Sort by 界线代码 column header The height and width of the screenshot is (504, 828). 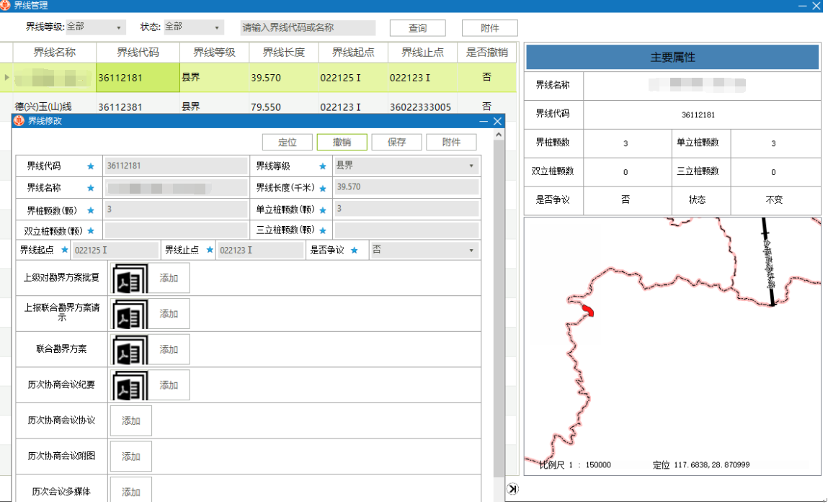(138, 53)
